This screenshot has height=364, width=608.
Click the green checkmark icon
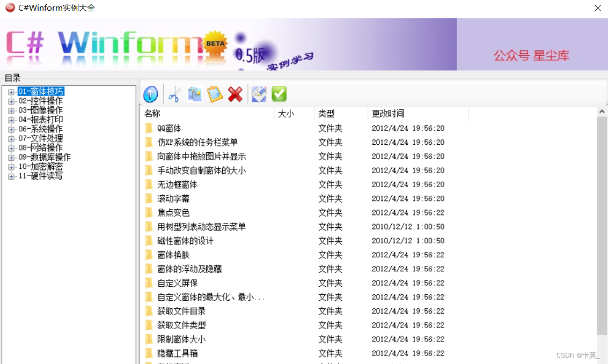[x=279, y=94]
